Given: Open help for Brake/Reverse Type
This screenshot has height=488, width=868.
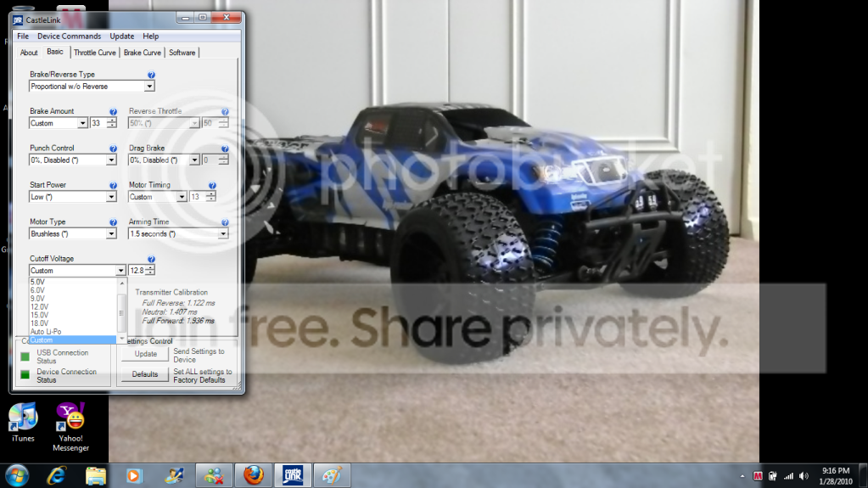Looking at the screenshot, I should [x=151, y=75].
